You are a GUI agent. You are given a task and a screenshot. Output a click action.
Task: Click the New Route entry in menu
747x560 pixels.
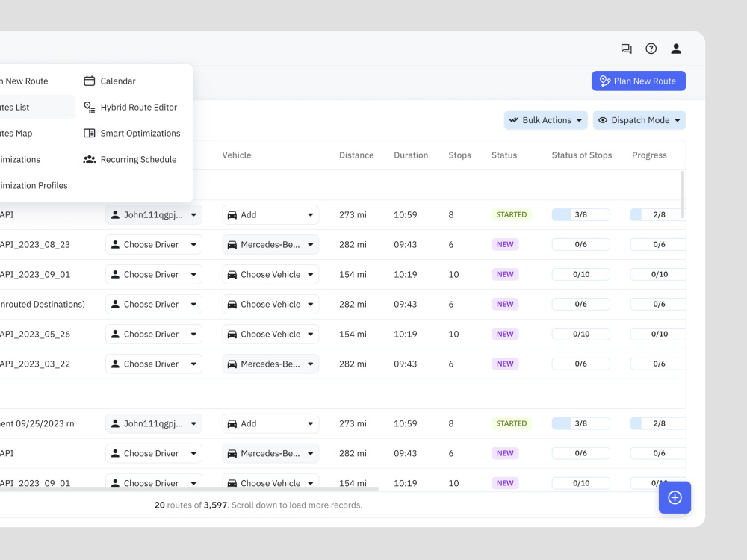click(24, 81)
